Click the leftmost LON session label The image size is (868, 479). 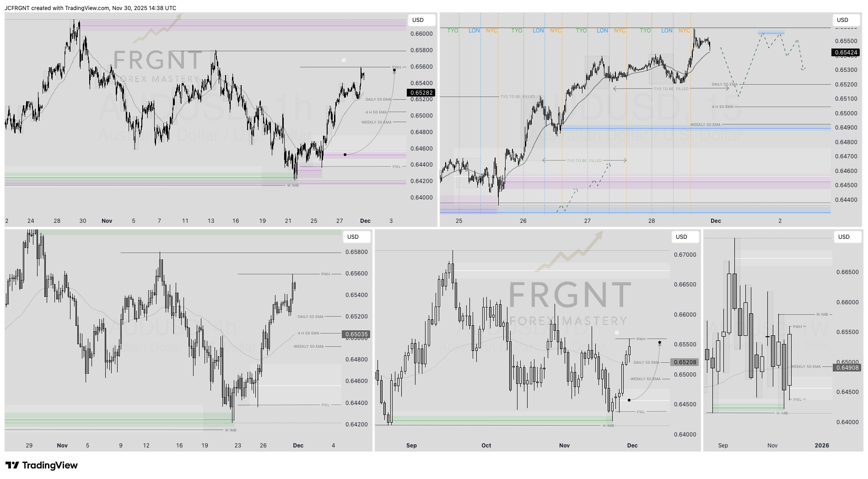pyautogui.click(x=474, y=31)
